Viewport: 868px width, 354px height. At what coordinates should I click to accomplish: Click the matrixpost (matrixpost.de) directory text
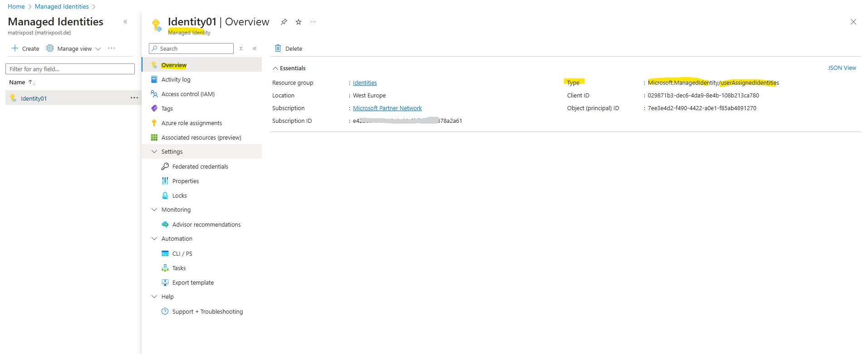coord(39,33)
